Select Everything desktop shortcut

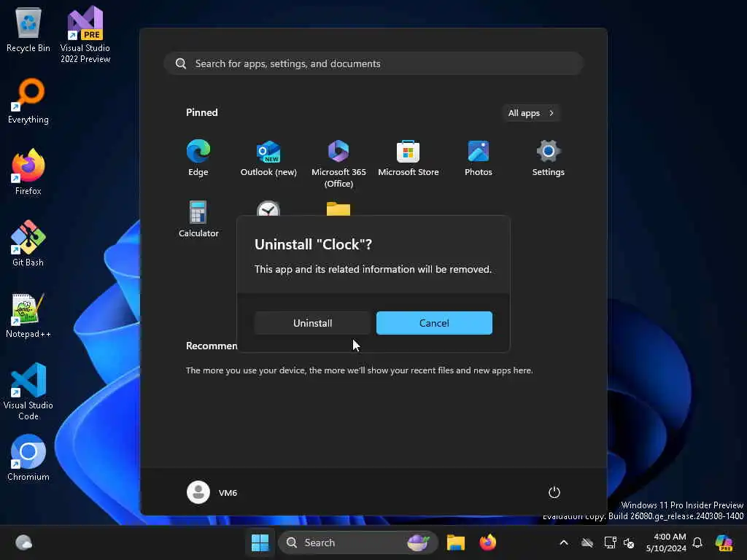tap(28, 101)
